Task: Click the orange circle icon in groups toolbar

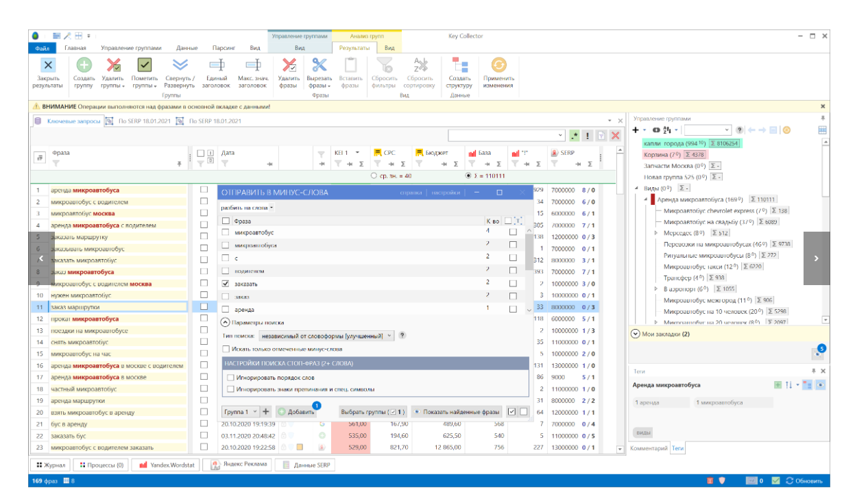Action: 786,130
